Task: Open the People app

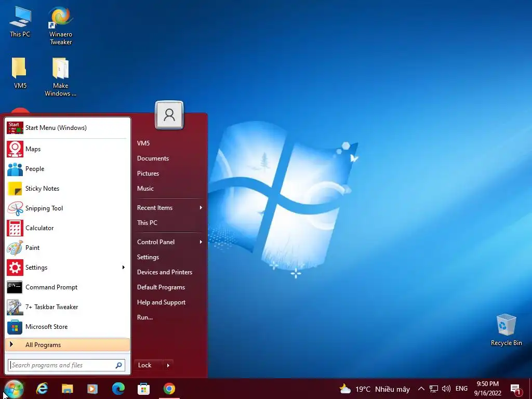Action: click(x=68, y=169)
